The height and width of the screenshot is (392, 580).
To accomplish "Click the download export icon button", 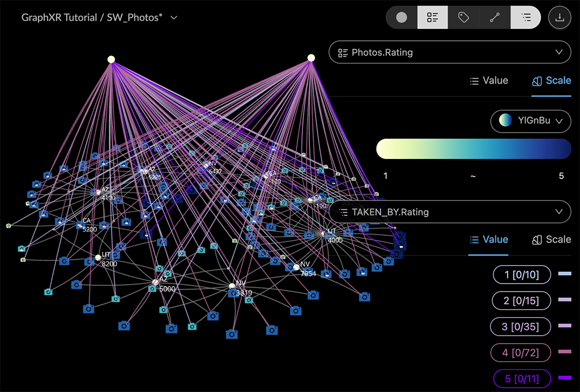I will [560, 17].
